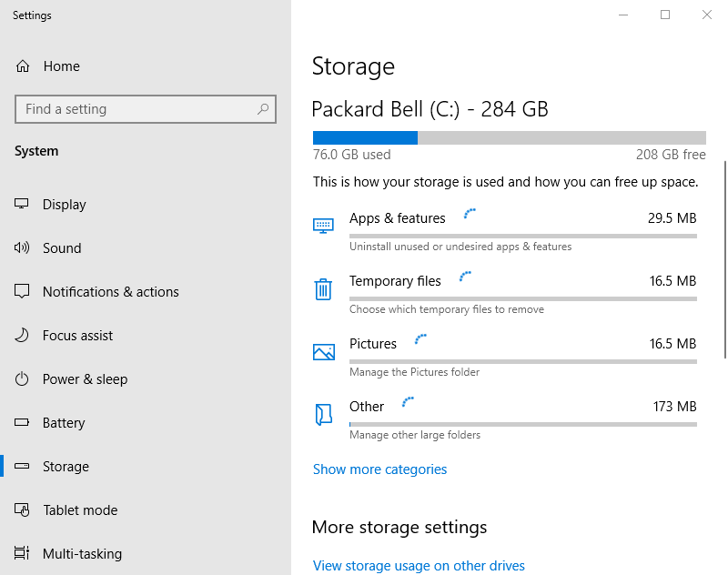
Task: Click the Find a setting search box
Action: pyautogui.click(x=136, y=109)
